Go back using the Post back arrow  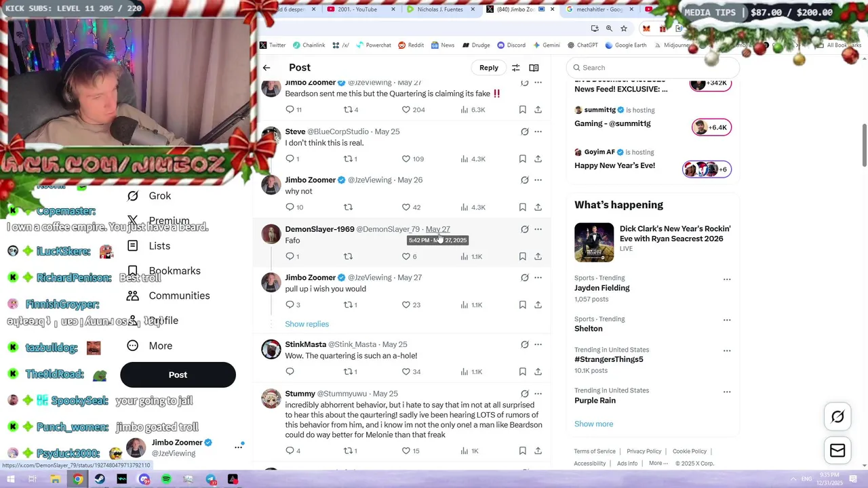[x=267, y=68]
